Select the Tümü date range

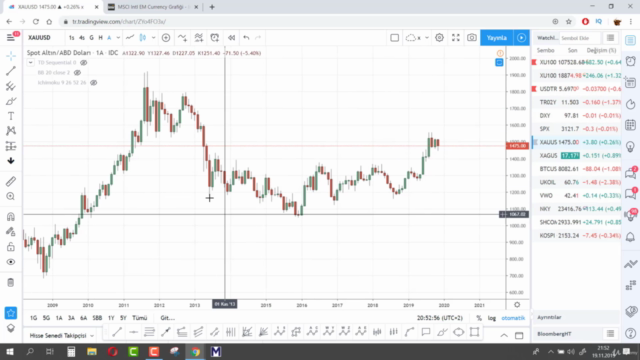point(140,318)
